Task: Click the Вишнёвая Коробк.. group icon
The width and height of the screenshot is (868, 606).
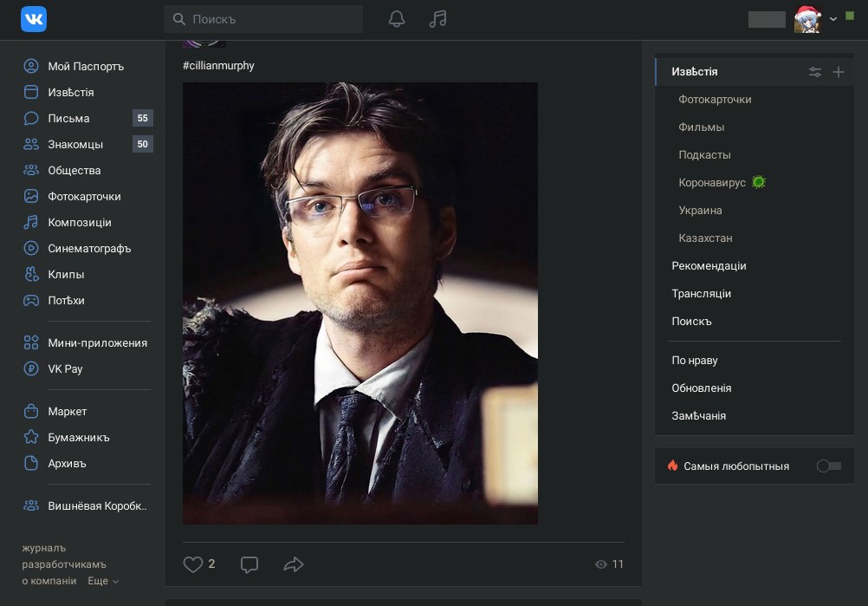Action: pyautogui.click(x=31, y=505)
